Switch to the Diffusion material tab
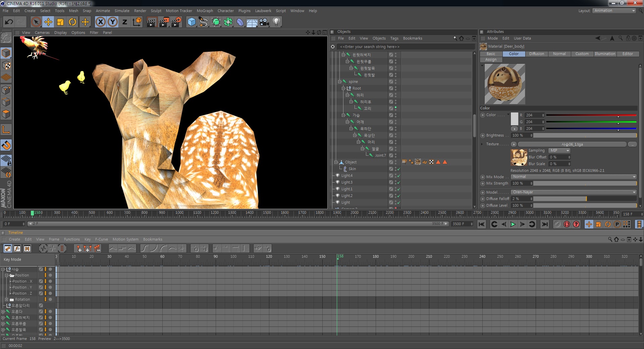The image size is (644, 349). pos(536,54)
